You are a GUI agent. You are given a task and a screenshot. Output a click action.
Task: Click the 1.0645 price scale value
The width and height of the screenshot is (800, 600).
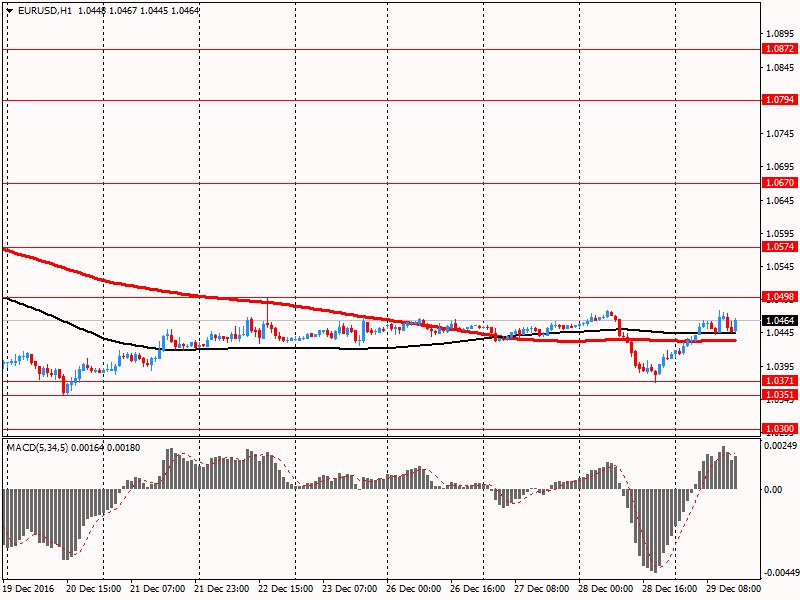[x=781, y=200]
